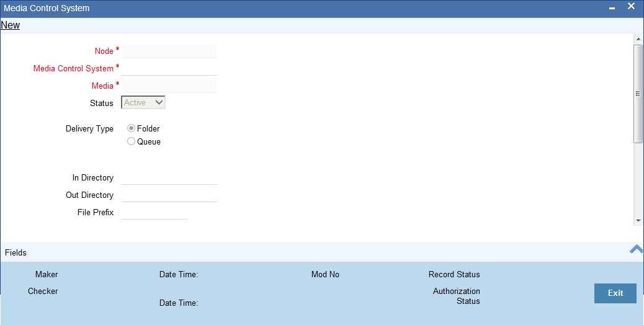Select the Queue delivery type radio button
The height and width of the screenshot is (325, 644).
tap(131, 141)
